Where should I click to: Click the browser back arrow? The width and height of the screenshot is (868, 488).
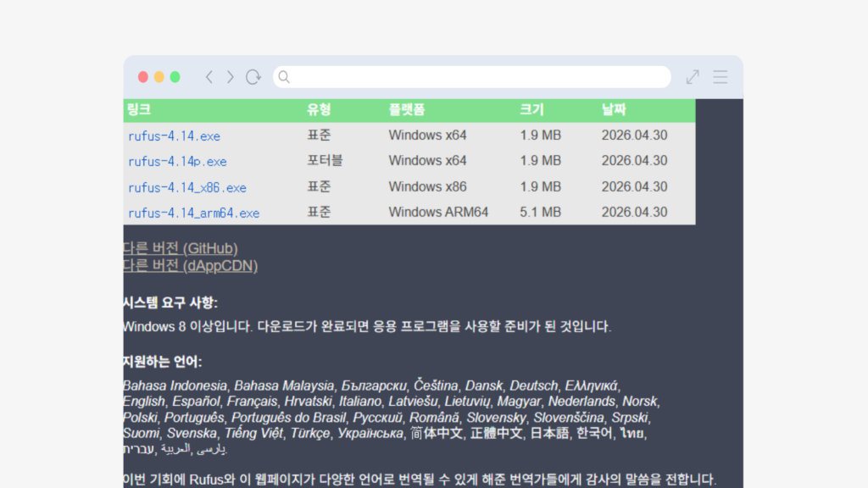tap(209, 77)
